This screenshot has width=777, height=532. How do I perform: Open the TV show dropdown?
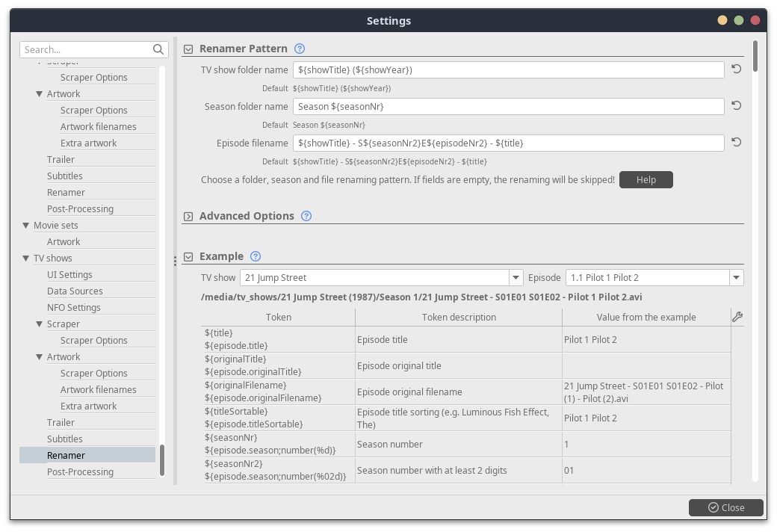click(x=516, y=278)
